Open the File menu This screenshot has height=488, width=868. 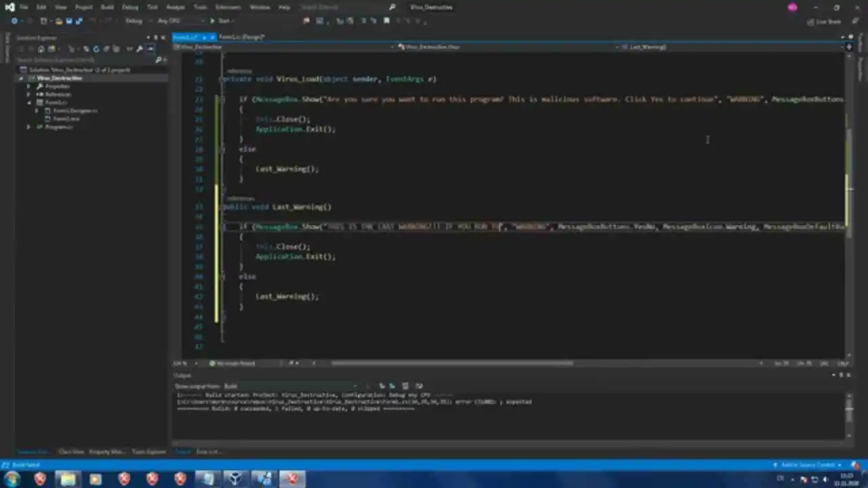(24, 7)
